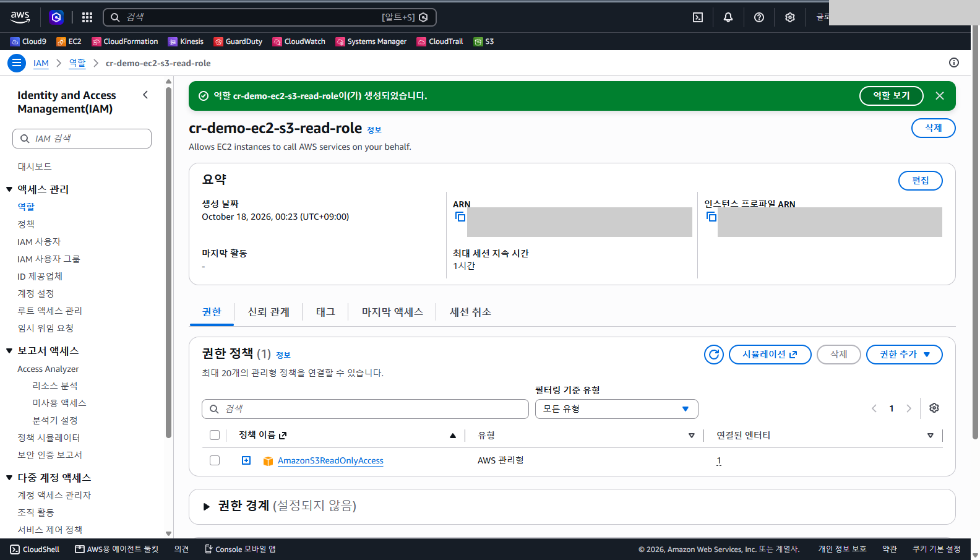Collapse the 액세스 관리 navigation group
The width and height of the screenshot is (980, 560).
(x=9, y=189)
